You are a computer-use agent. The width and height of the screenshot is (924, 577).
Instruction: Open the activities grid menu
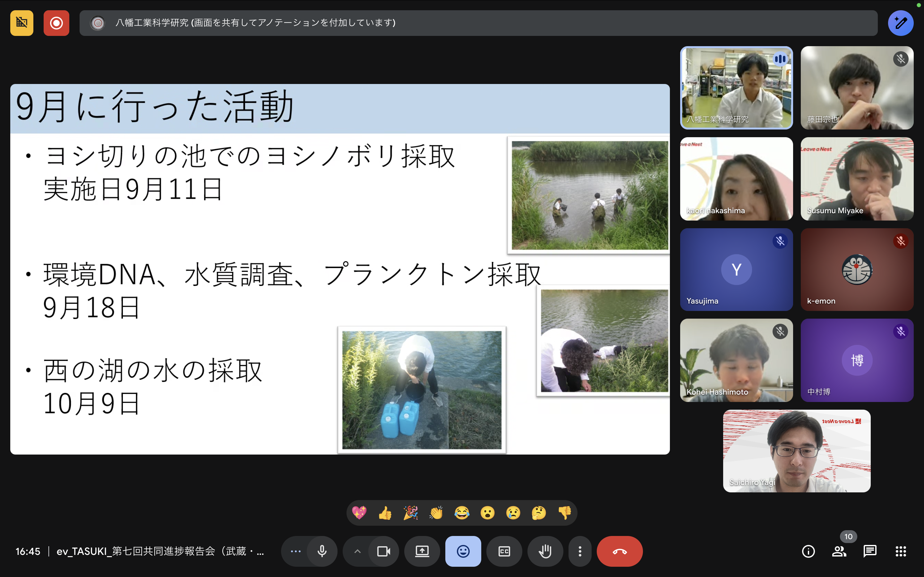[901, 551]
